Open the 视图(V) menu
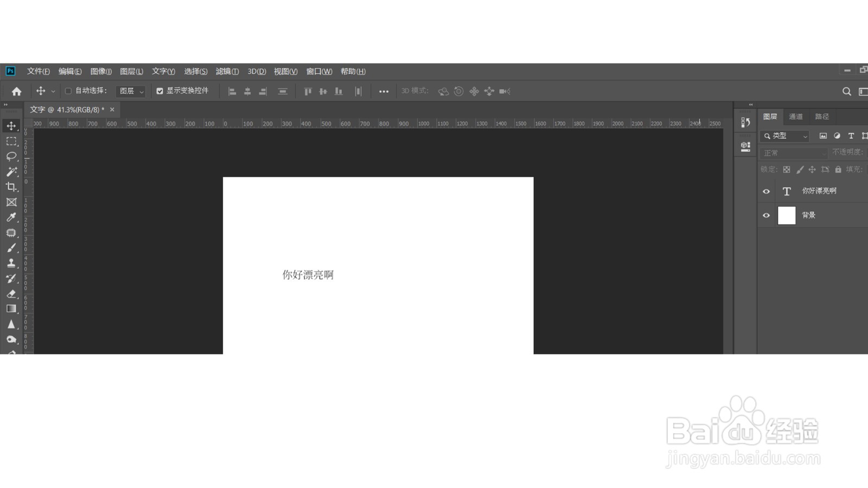868x488 pixels. [x=285, y=72]
